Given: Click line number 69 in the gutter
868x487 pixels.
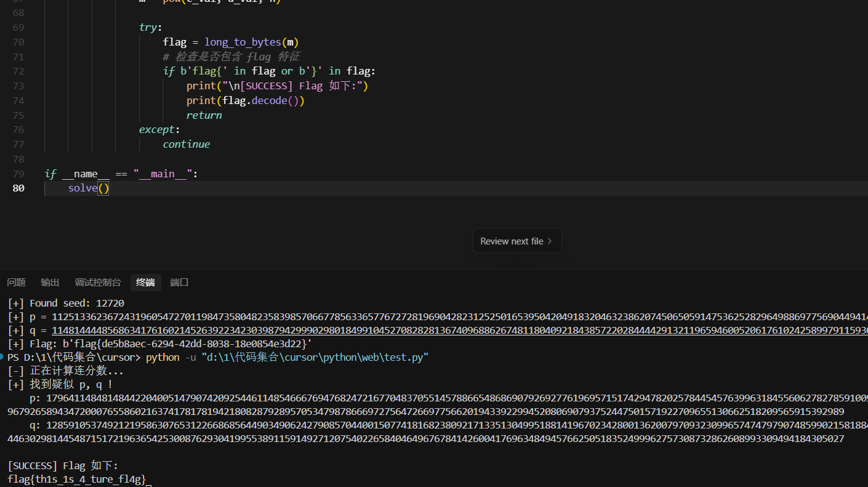Looking at the screenshot, I should click(x=18, y=28).
